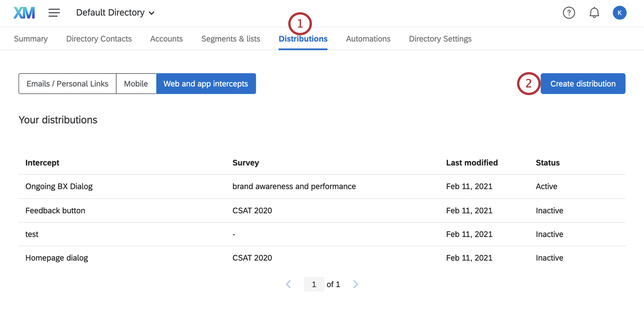Open the help question mark icon

569,13
